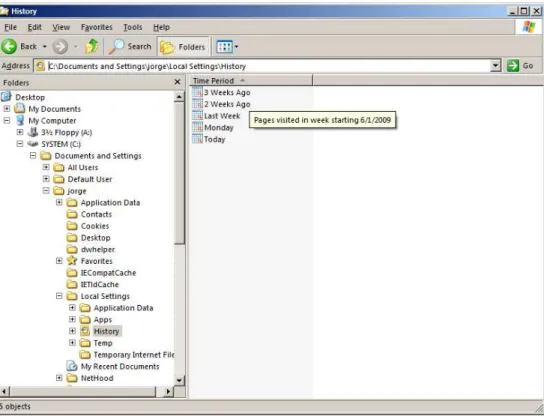This screenshot has width=544, height=416.
Task: Sort by the Time Period column header
Action: [x=251, y=80]
